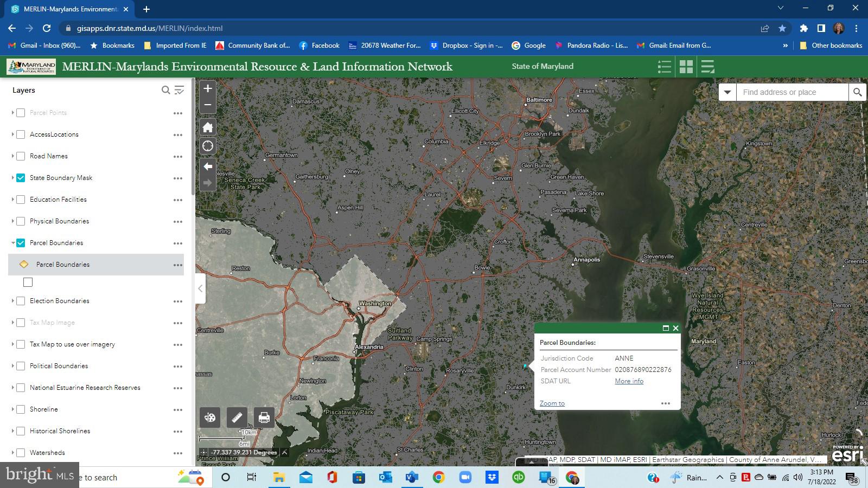Turn on the Watersheds layer checkbox
Viewport: 868px width, 488px height.
coord(21,453)
